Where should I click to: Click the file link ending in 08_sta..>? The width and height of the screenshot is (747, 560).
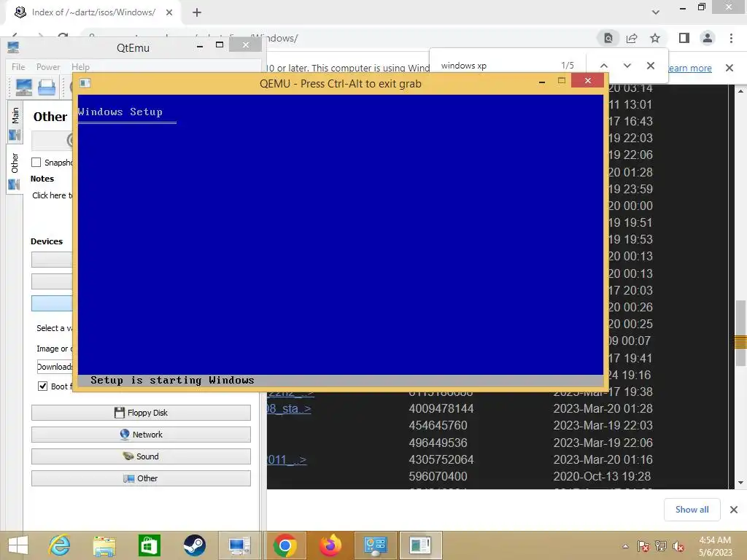click(x=289, y=408)
